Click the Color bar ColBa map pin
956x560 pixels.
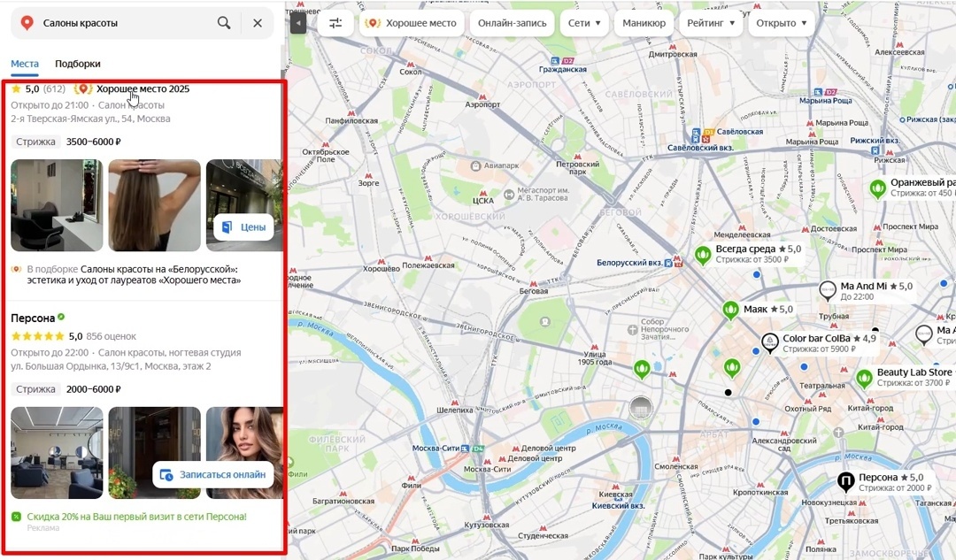coord(770,342)
